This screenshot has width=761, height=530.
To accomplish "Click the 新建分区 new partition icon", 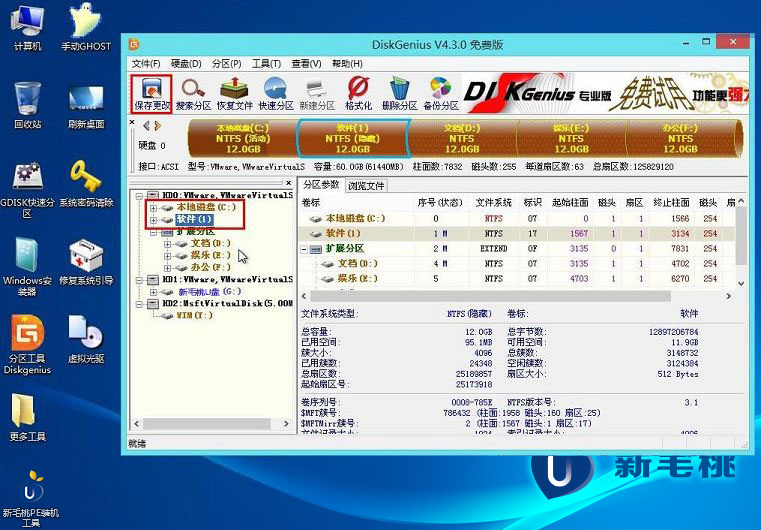I will [317, 94].
